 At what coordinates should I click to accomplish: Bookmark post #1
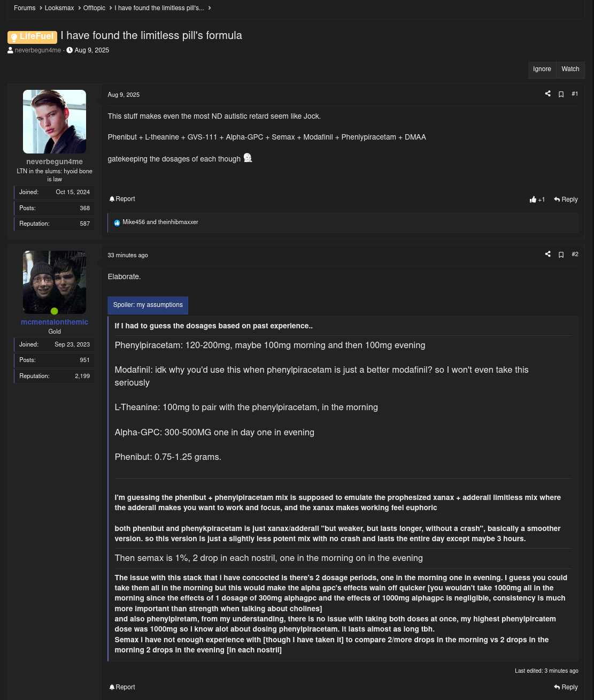(561, 94)
